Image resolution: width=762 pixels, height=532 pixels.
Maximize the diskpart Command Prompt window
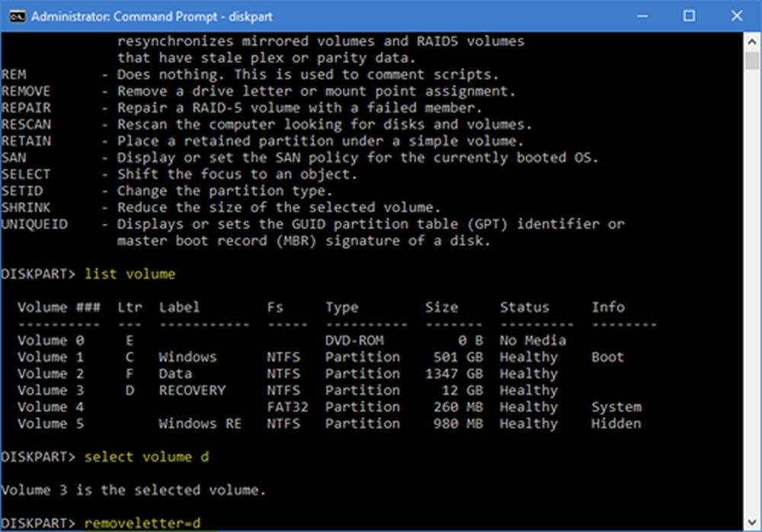(689, 16)
